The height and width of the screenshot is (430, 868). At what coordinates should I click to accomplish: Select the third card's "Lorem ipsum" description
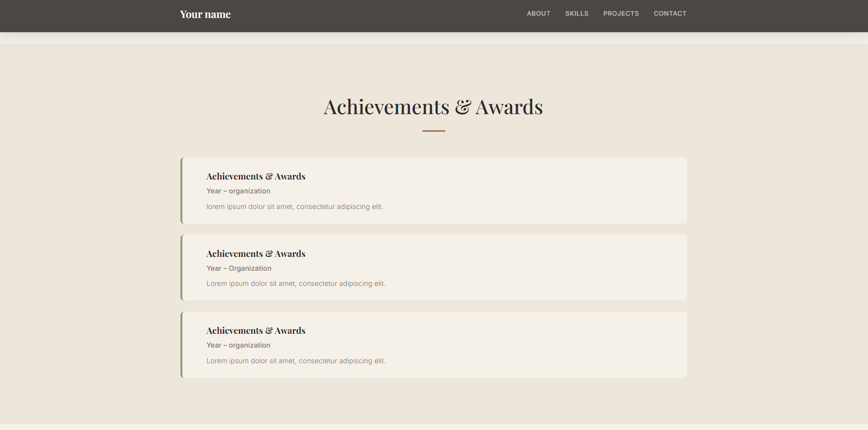click(296, 361)
